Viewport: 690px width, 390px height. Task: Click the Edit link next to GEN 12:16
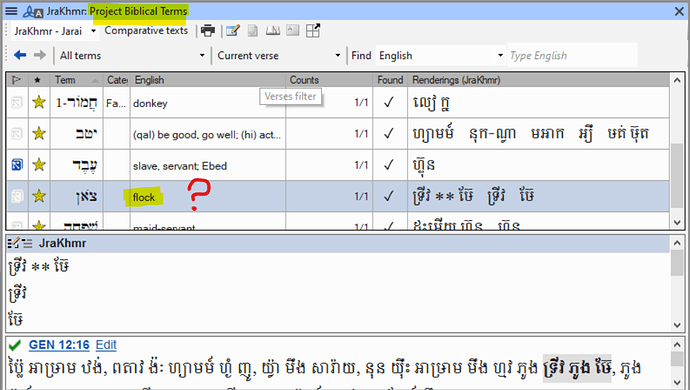tap(106, 345)
